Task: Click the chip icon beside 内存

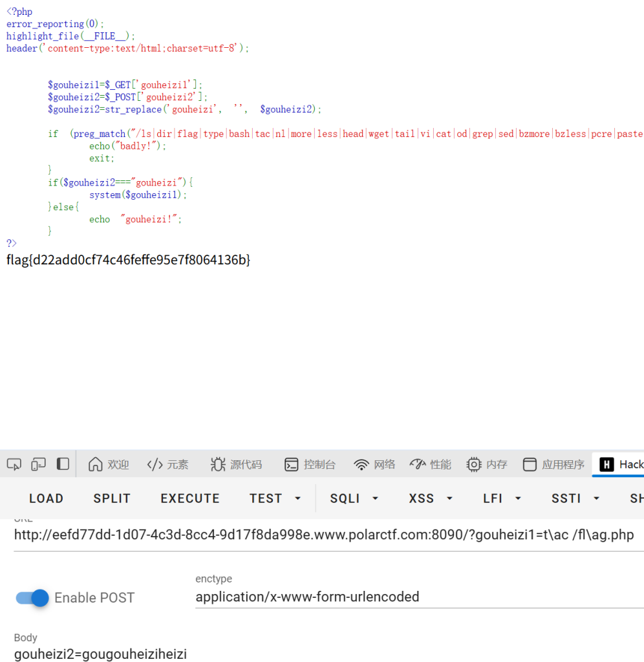Action: (x=474, y=464)
